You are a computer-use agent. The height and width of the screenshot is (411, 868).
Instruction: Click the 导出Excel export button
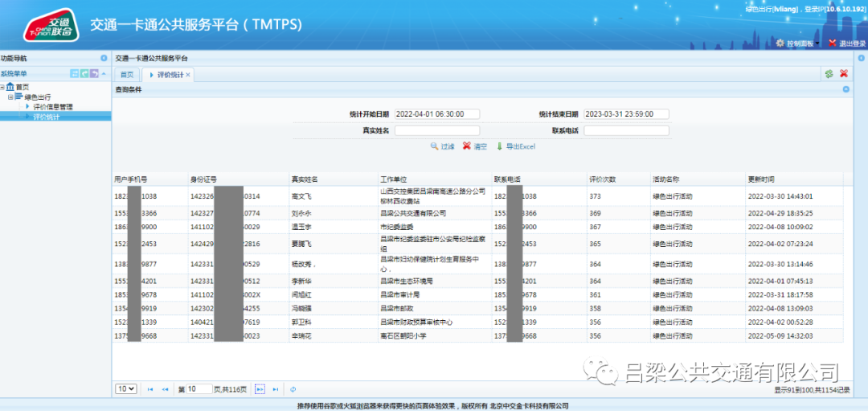pyautogui.click(x=515, y=146)
